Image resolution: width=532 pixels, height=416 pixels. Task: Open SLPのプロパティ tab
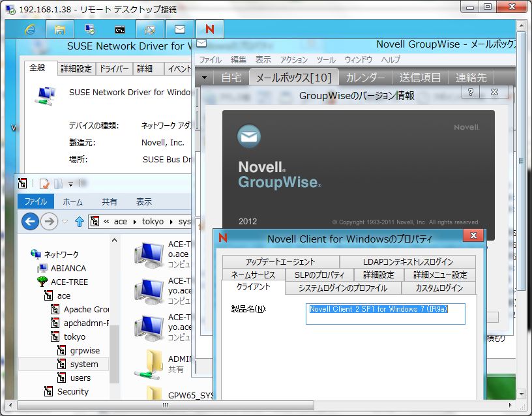pyautogui.click(x=319, y=275)
